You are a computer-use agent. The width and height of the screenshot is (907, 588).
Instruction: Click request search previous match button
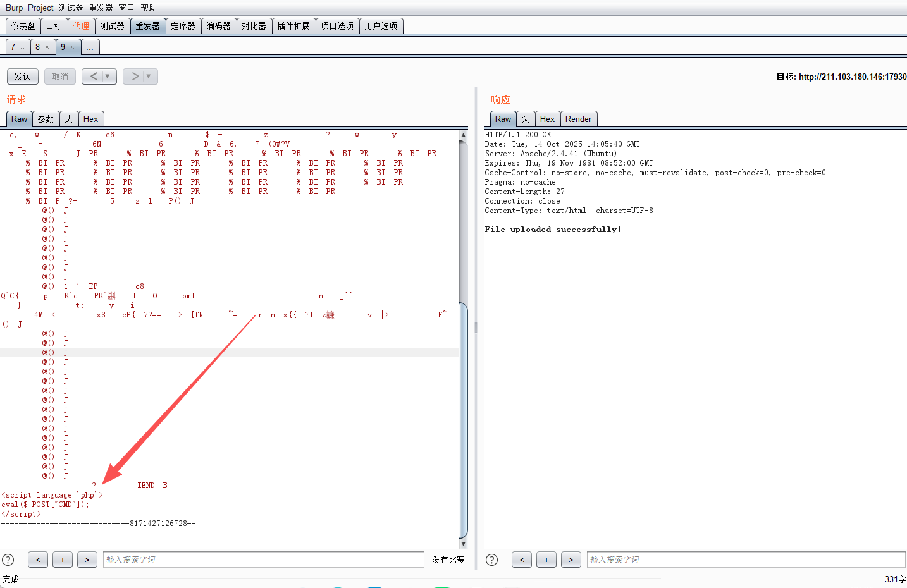coord(38,560)
